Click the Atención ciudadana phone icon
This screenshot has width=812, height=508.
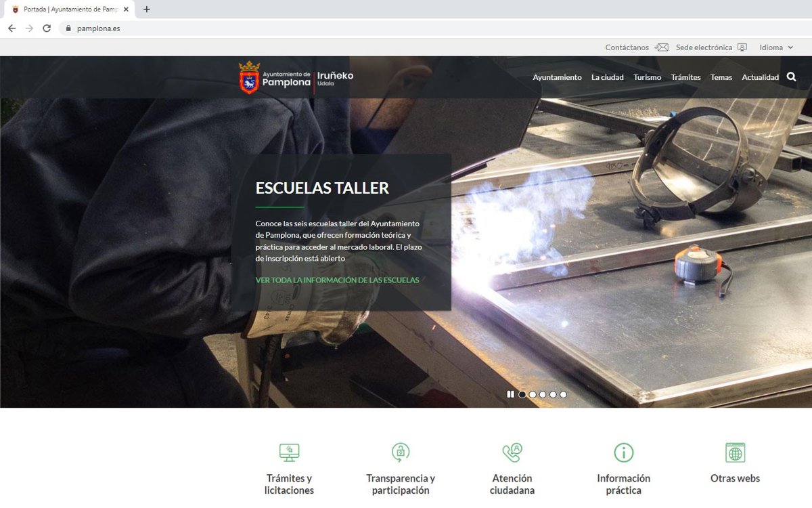(512, 452)
